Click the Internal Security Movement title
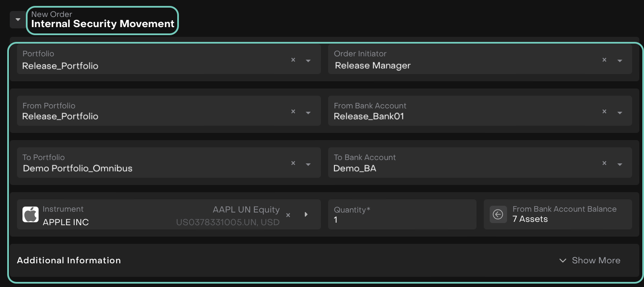Image resolution: width=644 pixels, height=287 pixels. click(x=103, y=24)
